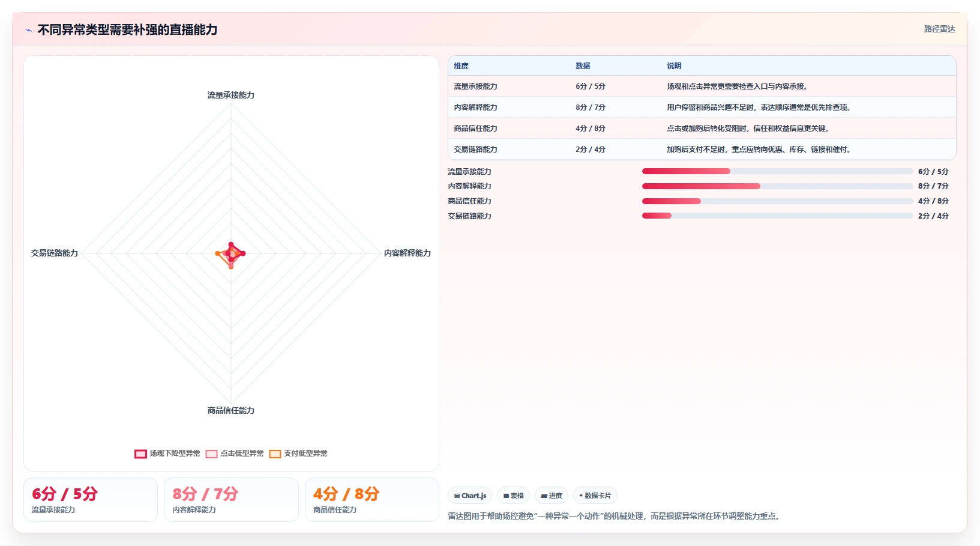Click the title 不同异常类型需要补强的直播能力
The image size is (980, 546).
coord(127,29)
